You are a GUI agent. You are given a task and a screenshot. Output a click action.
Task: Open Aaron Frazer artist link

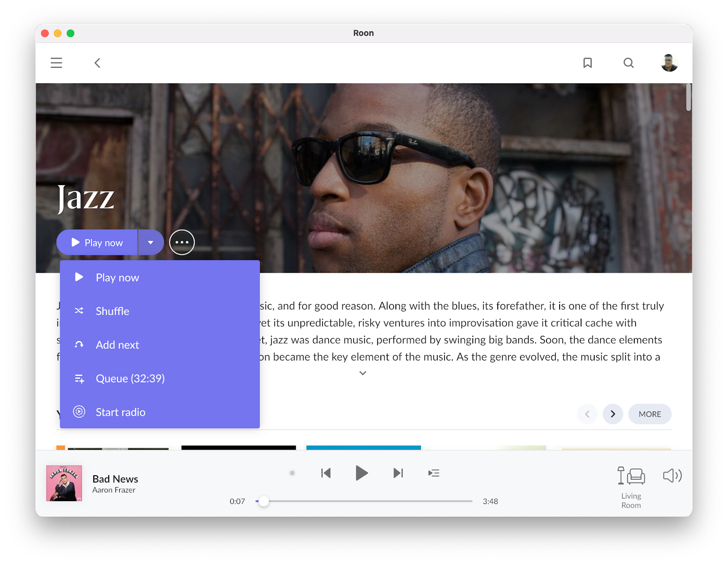coord(114,490)
